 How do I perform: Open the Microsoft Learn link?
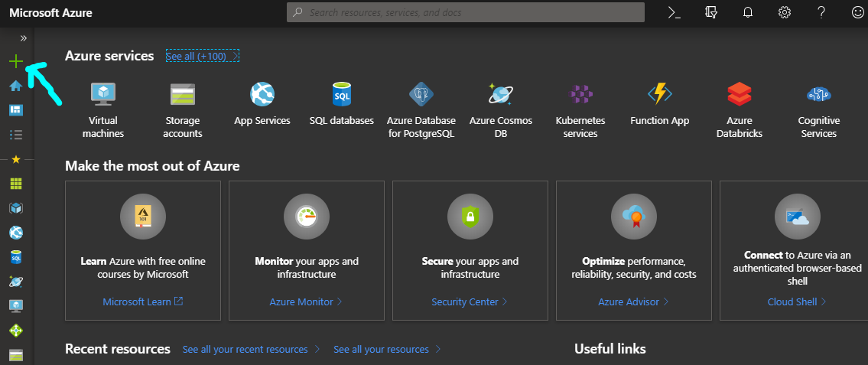point(142,301)
